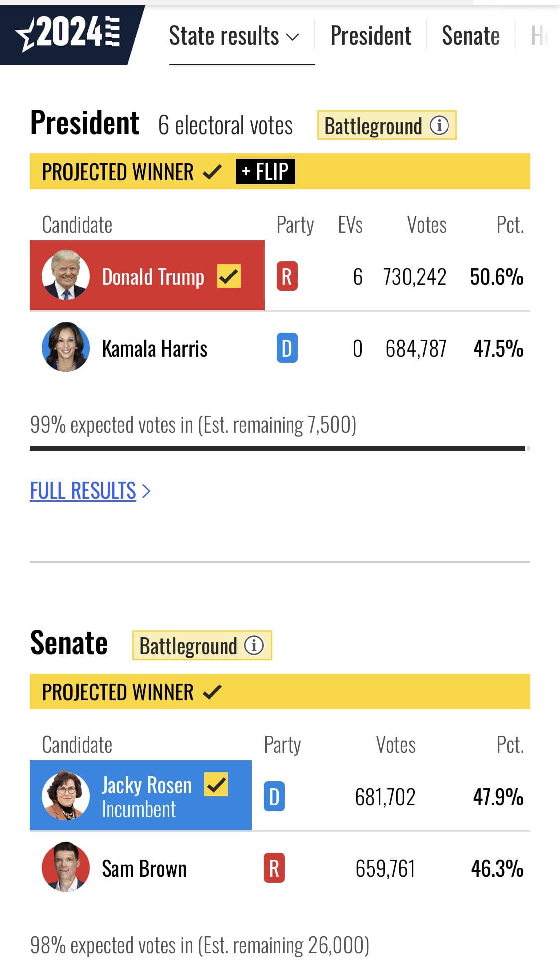Click the Democratic D party badge for Harris

(x=287, y=348)
